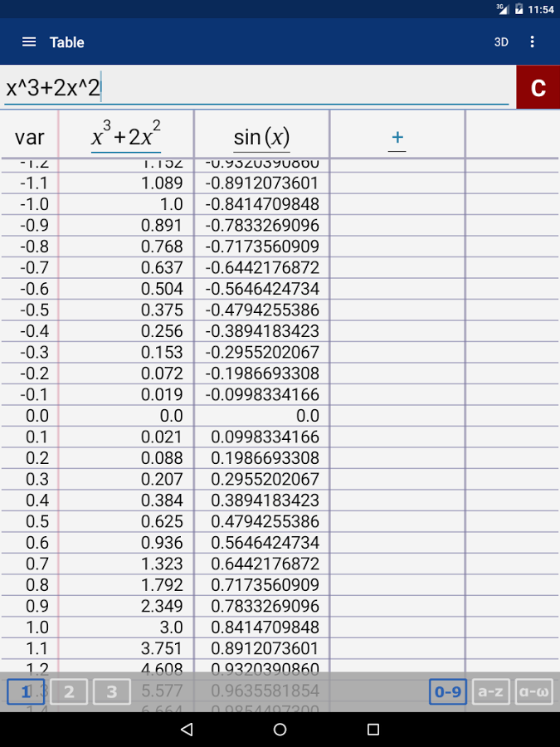The width and height of the screenshot is (560, 747).
Task: Switch to 3D mode
Action: 501,42
